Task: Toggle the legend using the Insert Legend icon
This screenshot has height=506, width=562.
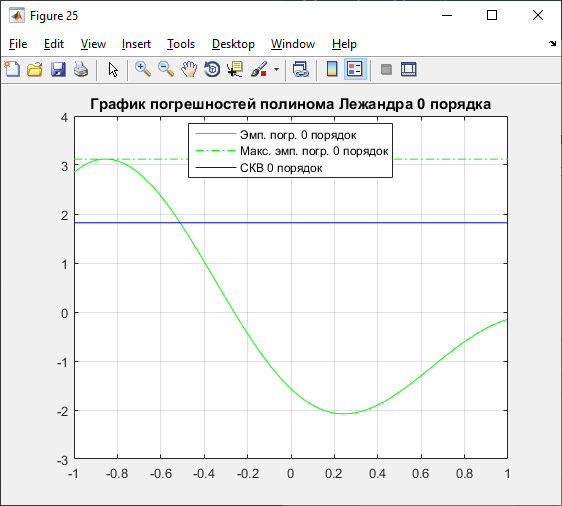Action: (355, 69)
